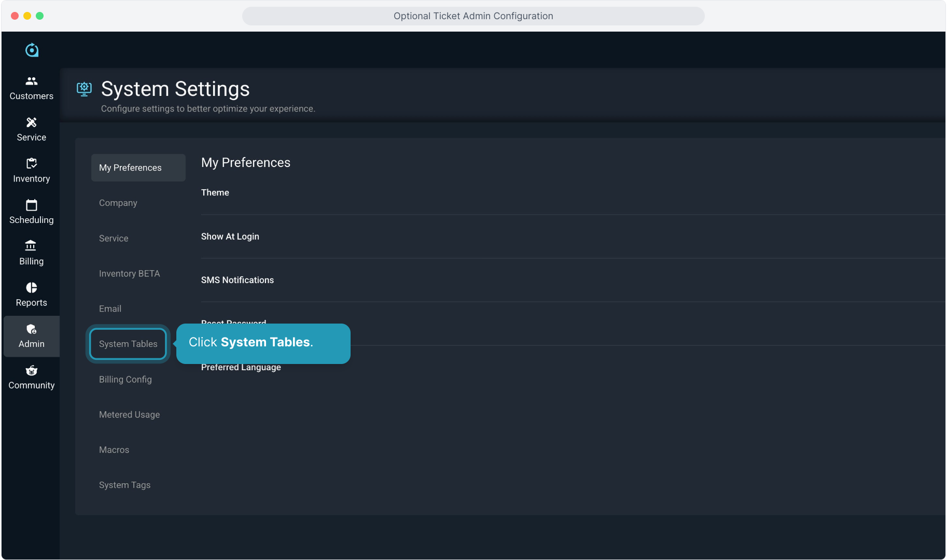Screen dimensions: 947x560
Task: Open Billing bank icon
Action: 31,246
